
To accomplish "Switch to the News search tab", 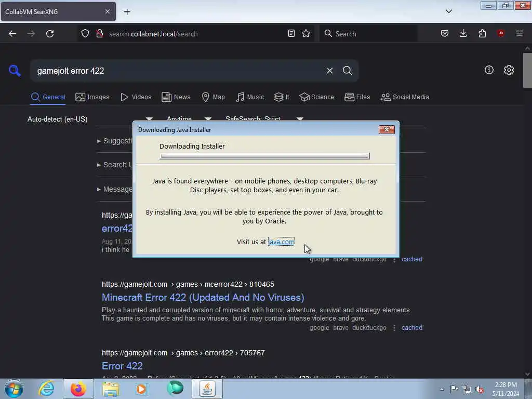I will (x=176, y=97).
